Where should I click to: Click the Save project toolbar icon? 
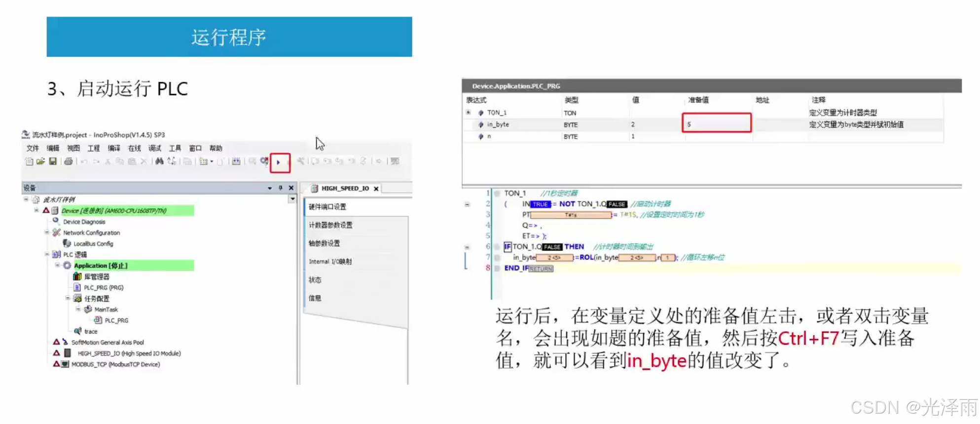[x=53, y=161]
